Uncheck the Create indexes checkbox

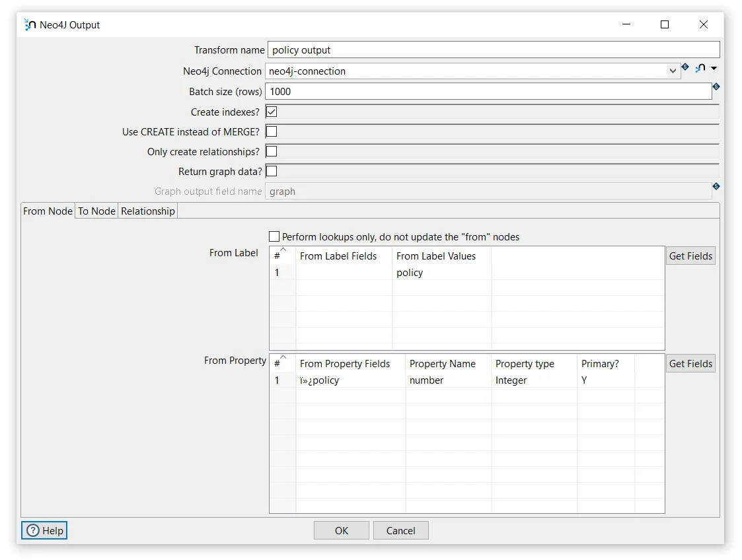(x=271, y=112)
